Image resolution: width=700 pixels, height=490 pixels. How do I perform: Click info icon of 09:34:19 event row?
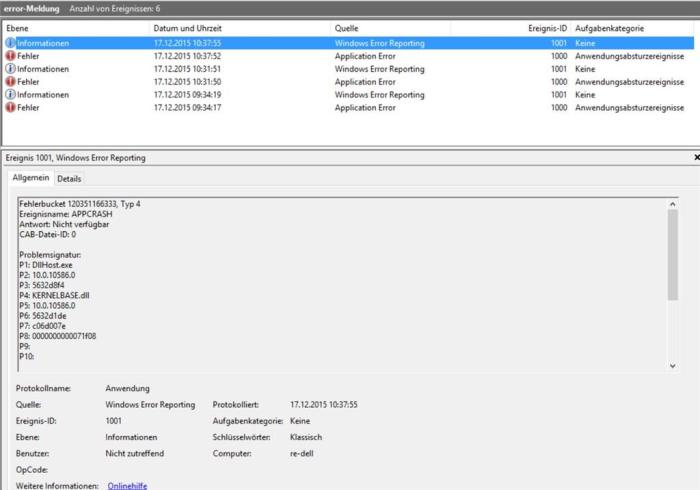tap(10, 94)
